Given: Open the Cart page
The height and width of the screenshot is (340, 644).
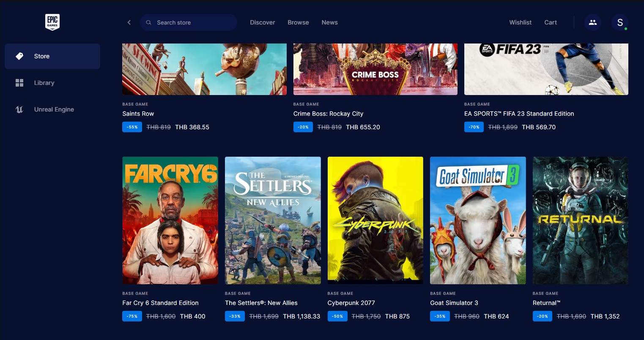Looking at the screenshot, I should point(551,22).
